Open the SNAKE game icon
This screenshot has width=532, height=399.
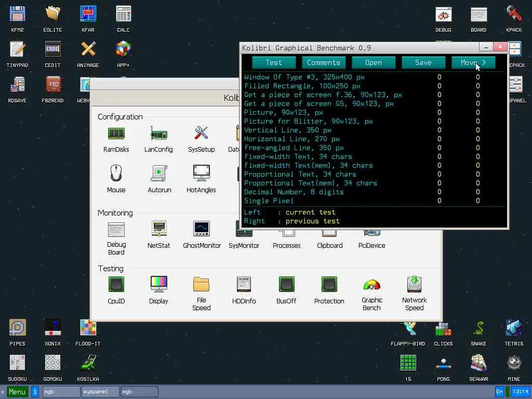(x=478, y=328)
